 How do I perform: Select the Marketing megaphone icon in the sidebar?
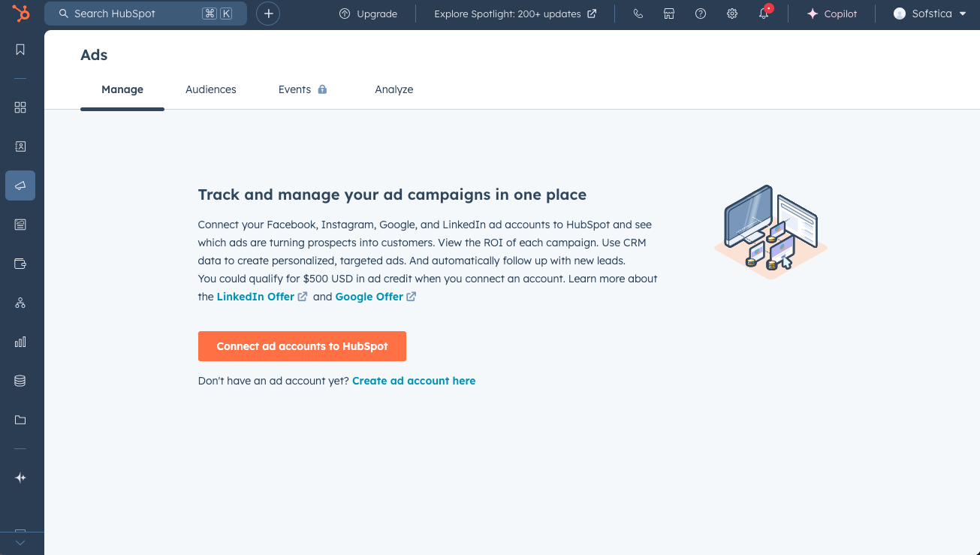(20, 186)
